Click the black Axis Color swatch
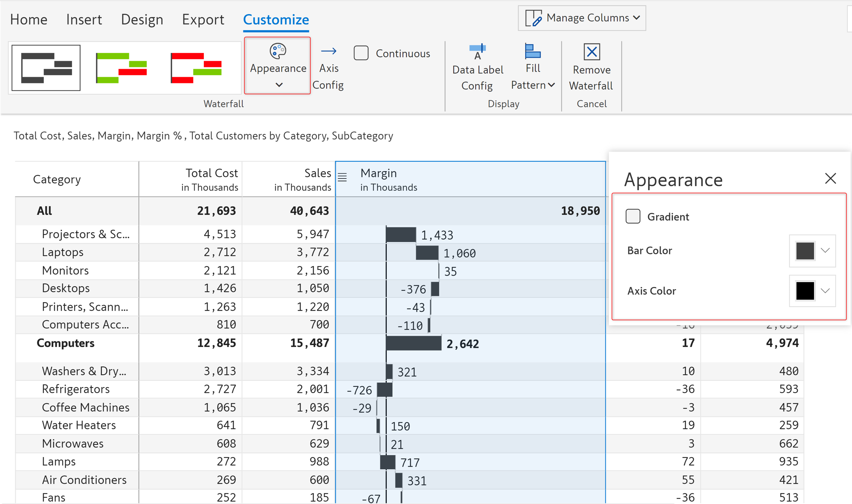Image resolution: width=852 pixels, height=504 pixels. coord(805,291)
